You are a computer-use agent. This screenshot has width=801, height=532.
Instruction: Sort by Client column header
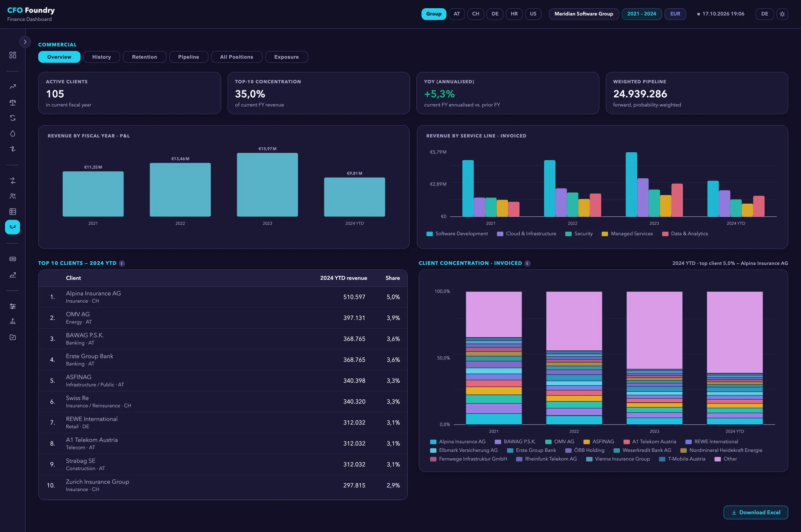pyautogui.click(x=73, y=278)
